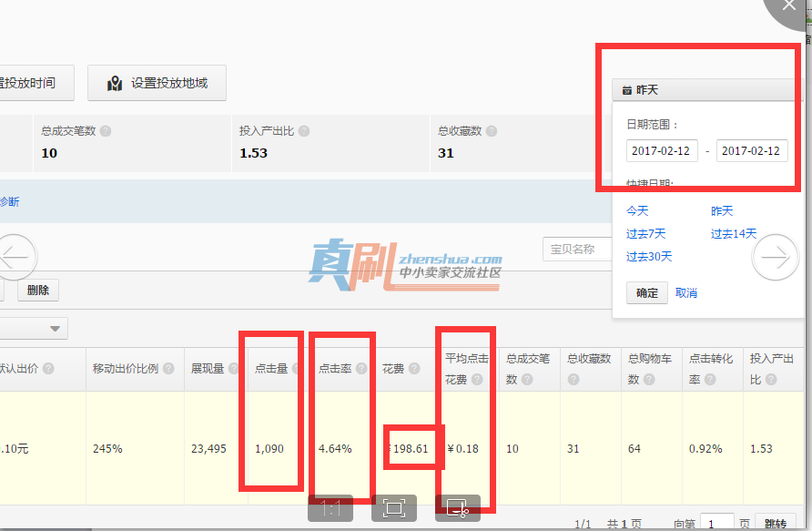
Task: Click the 0.92% conversion rate value
Action: 705,449
